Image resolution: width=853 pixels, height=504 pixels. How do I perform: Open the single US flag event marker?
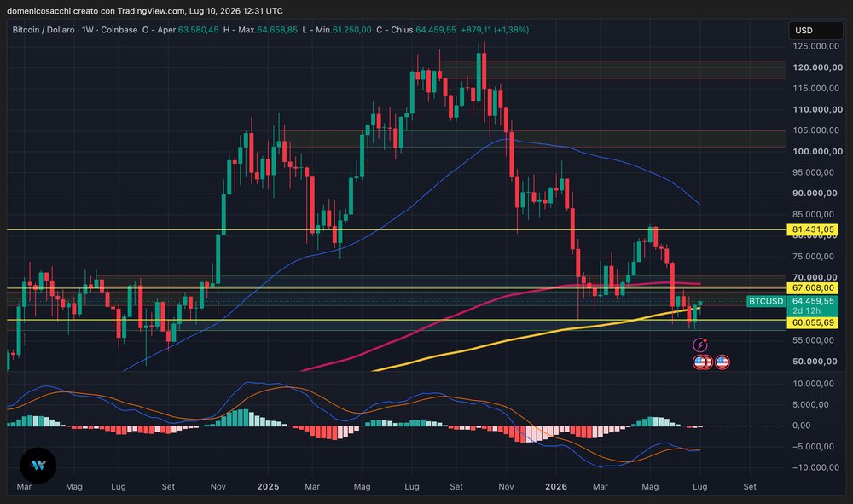722,362
